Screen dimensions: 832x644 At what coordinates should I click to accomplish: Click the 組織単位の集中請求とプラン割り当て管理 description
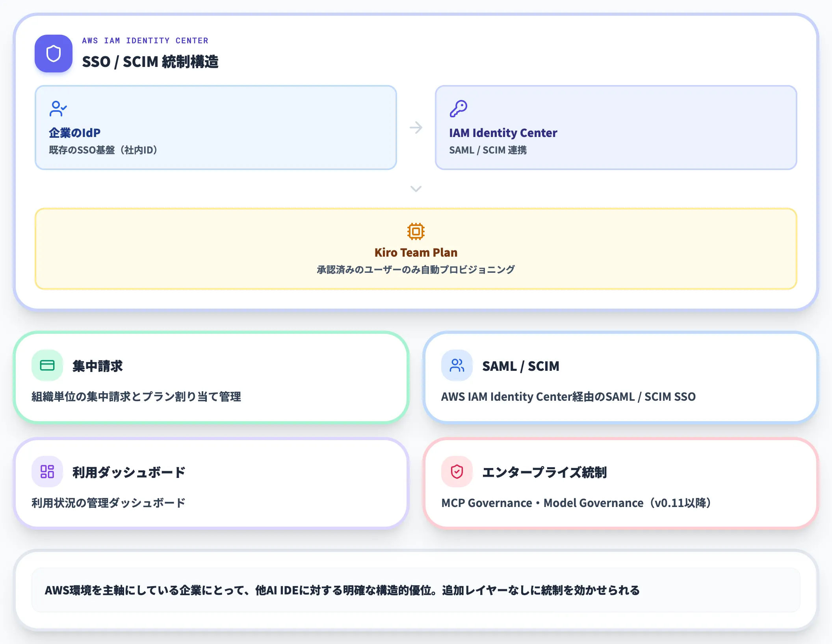coord(136,396)
